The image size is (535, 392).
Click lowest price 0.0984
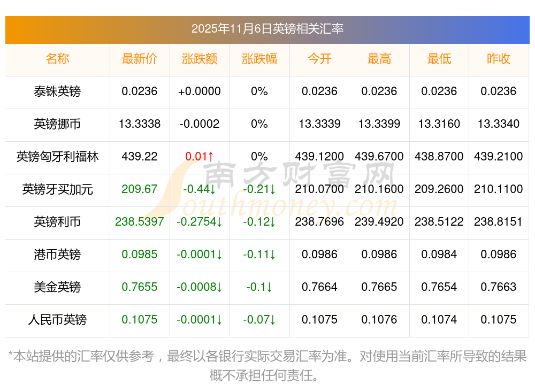pos(439,255)
